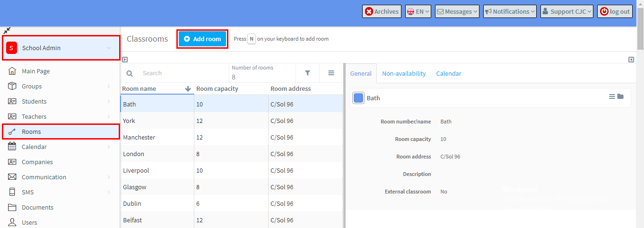Click the sidebar Calendar grid icon
644x228 pixels.
12,147
